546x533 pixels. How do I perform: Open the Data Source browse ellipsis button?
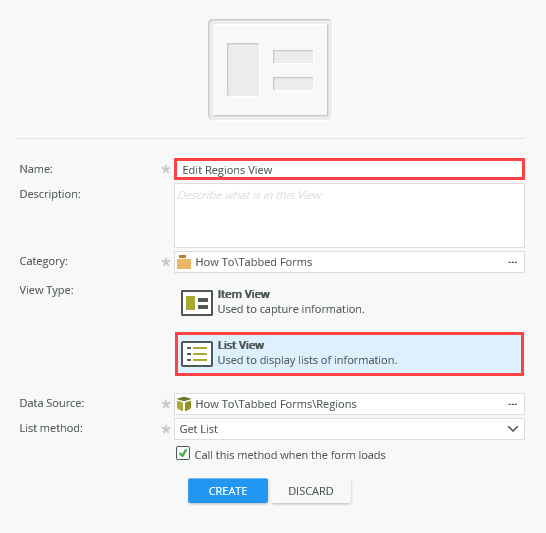(513, 404)
